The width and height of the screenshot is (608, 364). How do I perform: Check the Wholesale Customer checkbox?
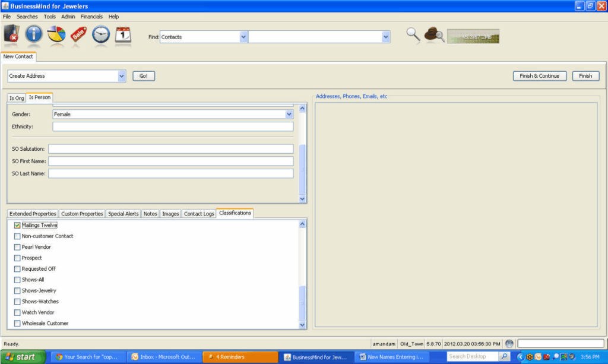pos(17,323)
